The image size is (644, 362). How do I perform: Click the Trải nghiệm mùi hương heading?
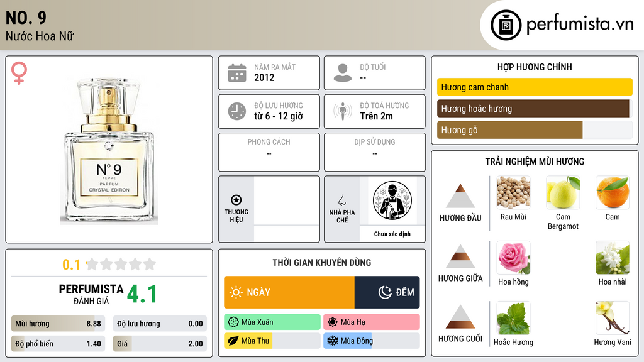(535, 162)
